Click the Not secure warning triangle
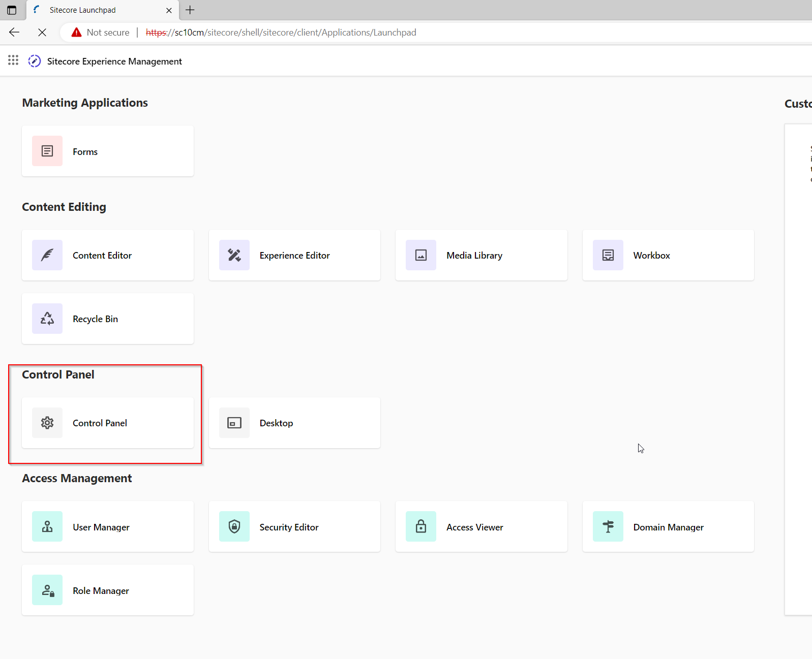The image size is (812, 659). pyautogui.click(x=76, y=33)
